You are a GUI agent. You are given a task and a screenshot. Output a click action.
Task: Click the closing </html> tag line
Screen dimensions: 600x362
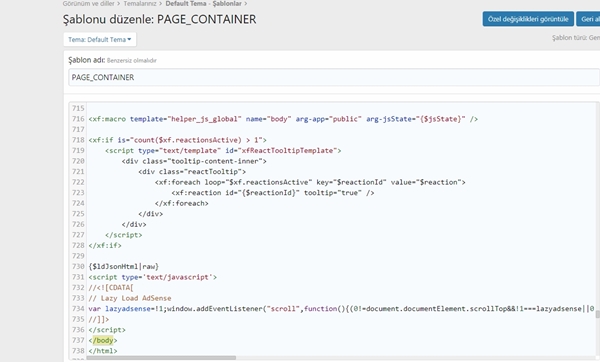coord(103,351)
